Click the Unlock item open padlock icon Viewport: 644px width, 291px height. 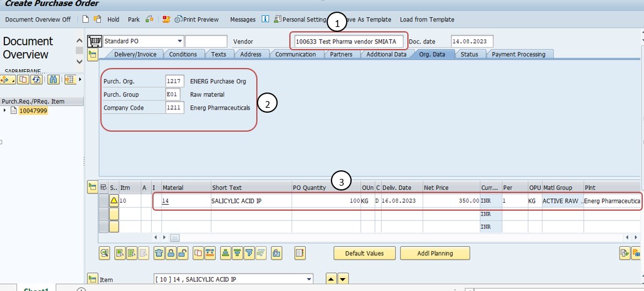[x=183, y=253]
